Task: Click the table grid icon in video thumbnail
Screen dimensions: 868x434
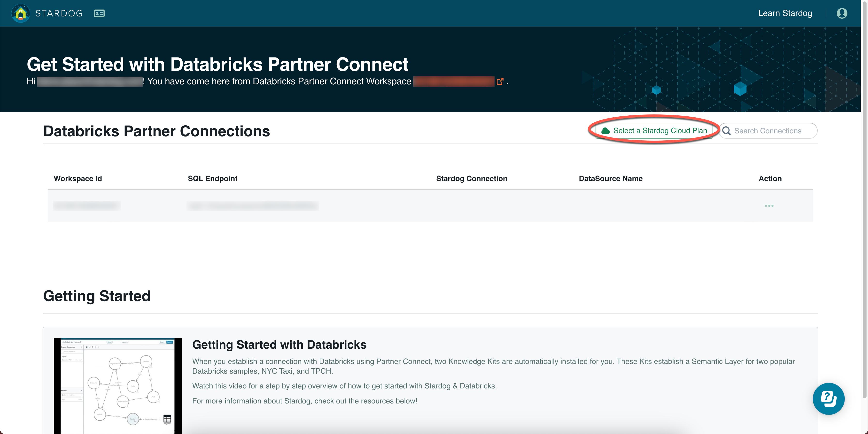Action: pyautogui.click(x=167, y=419)
